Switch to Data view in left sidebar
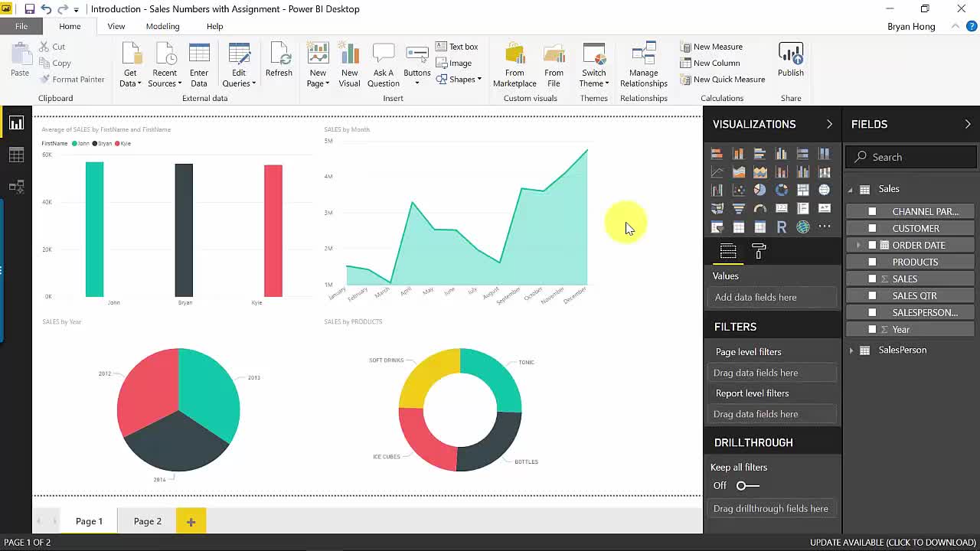980x551 pixels. (x=16, y=155)
